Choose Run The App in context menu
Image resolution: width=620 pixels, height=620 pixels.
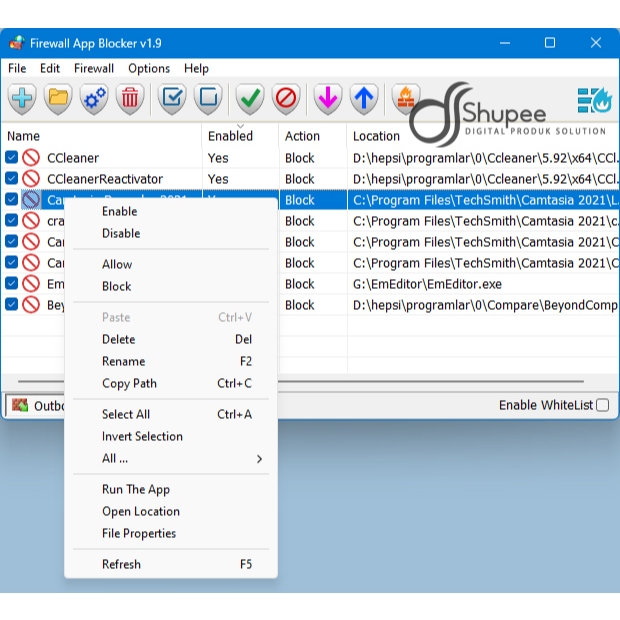(x=171, y=490)
